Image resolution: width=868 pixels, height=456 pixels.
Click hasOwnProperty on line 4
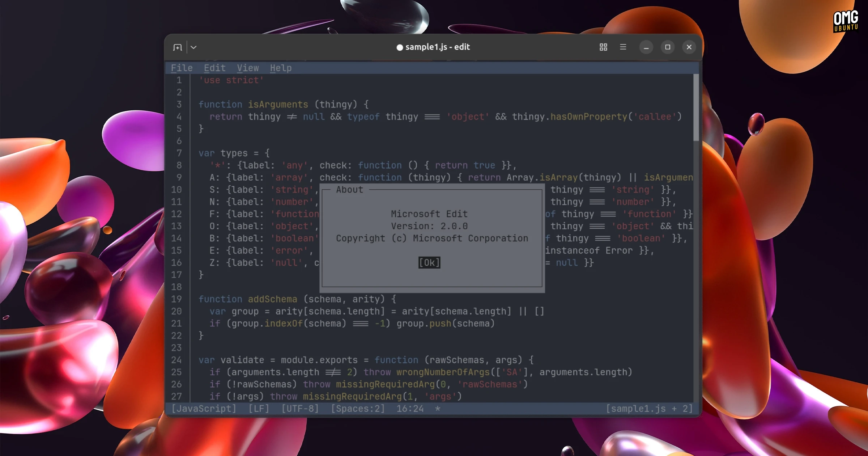point(589,117)
